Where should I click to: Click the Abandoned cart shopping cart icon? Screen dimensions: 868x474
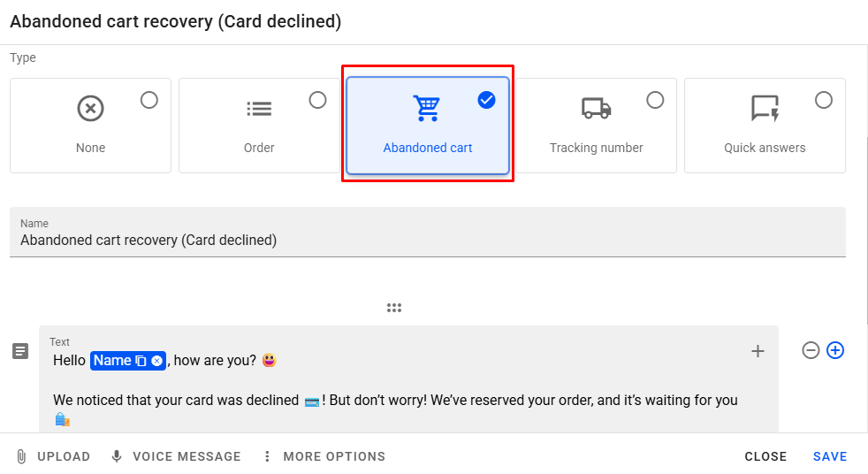tap(427, 108)
